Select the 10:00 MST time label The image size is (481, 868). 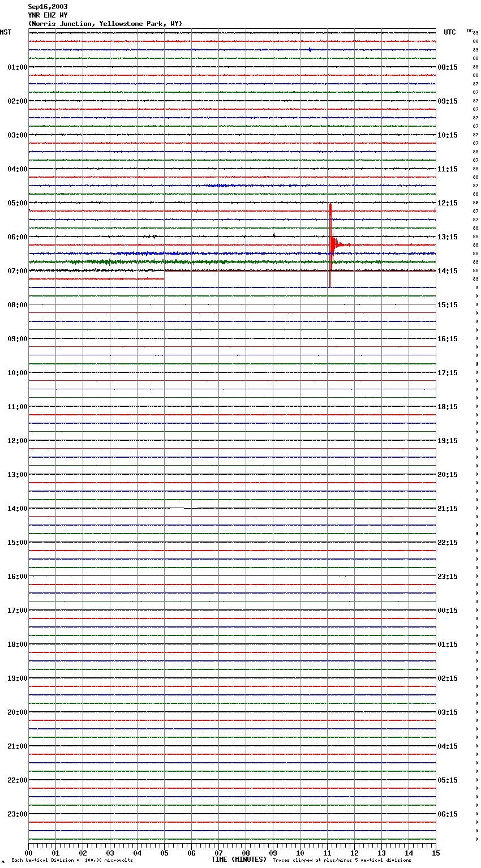(18, 373)
